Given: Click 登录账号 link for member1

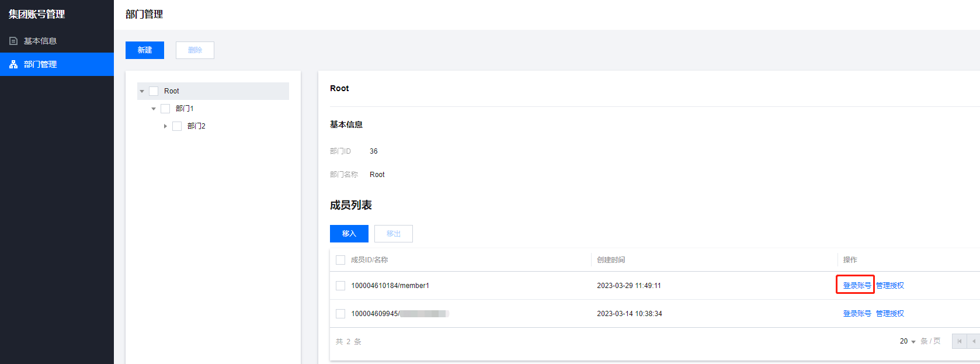Looking at the screenshot, I should click(x=857, y=286).
